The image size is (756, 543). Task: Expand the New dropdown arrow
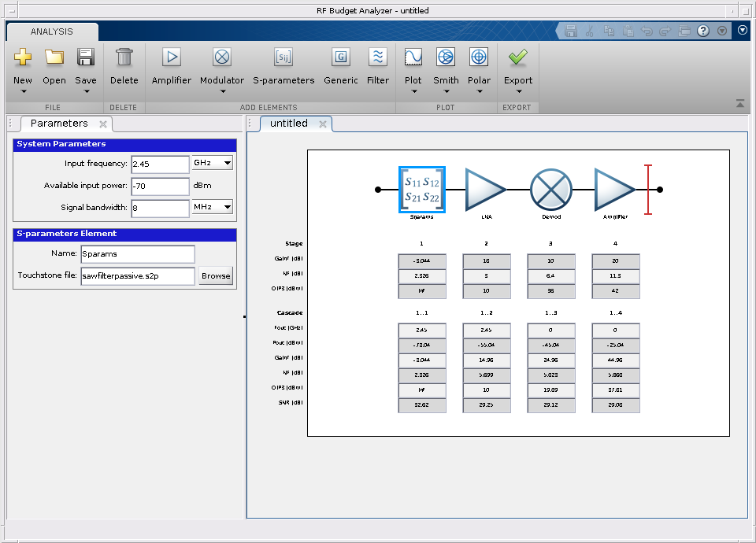coord(23,91)
